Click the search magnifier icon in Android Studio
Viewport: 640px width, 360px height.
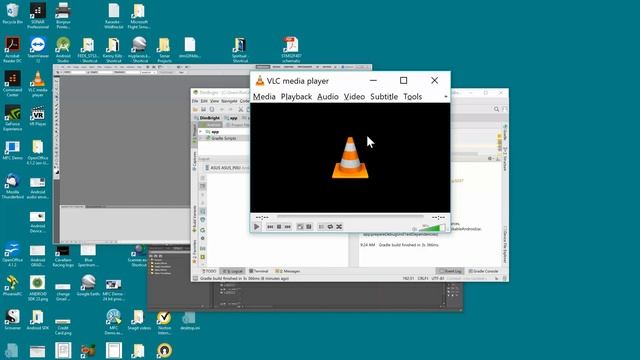[496, 109]
